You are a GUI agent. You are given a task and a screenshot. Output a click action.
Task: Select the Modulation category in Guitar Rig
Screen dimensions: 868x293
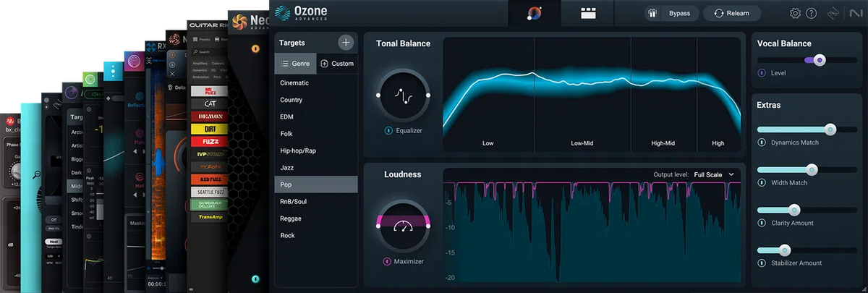pos(201,75)
